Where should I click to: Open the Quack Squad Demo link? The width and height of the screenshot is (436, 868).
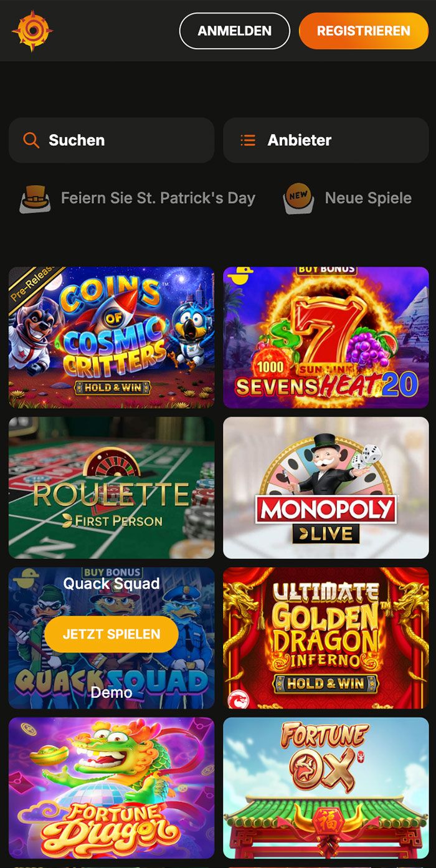click(111, 692)
